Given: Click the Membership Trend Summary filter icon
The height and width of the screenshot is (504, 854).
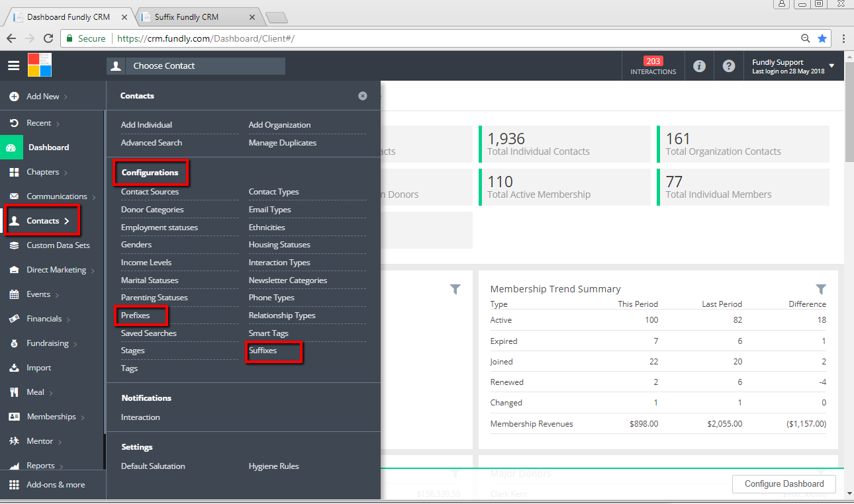Looking at the screenshot, I should point(821,289).
